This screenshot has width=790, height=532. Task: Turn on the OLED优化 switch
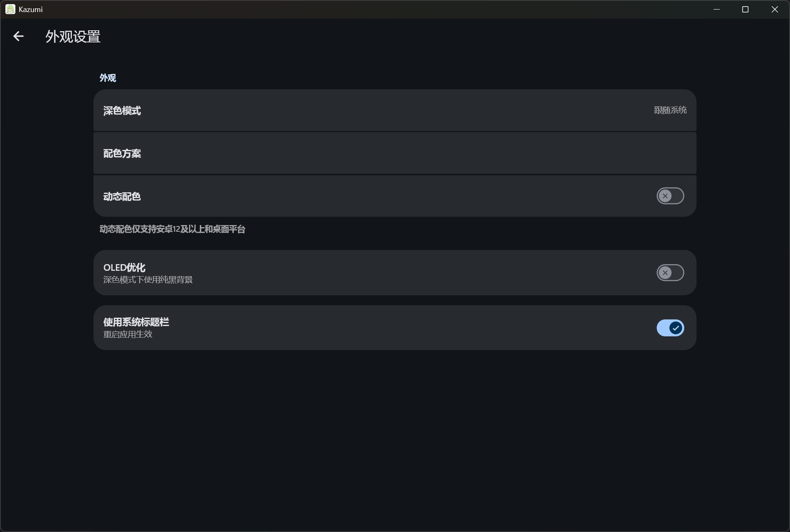coord(670,273)
